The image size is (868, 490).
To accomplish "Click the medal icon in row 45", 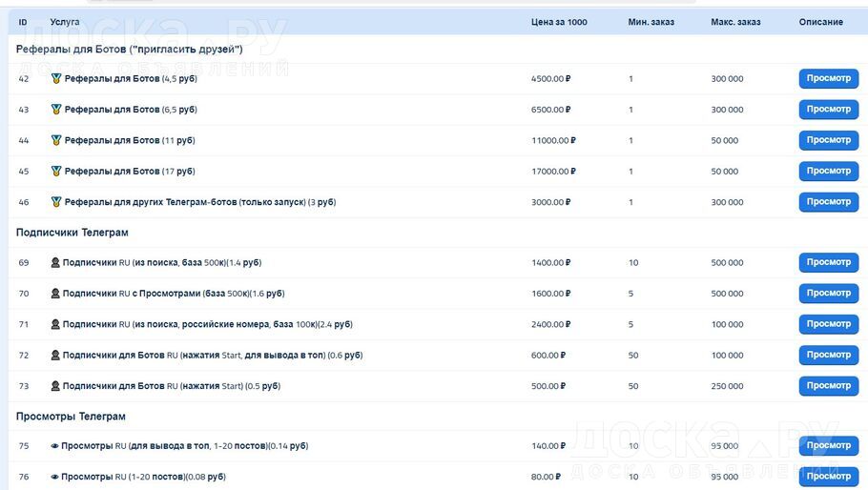I will pos(56,172).
